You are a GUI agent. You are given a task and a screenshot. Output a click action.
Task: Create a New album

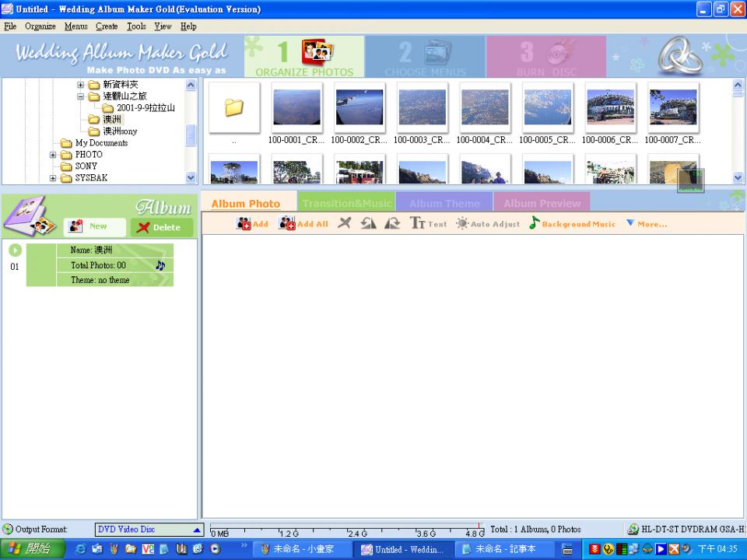coord(94,226)
